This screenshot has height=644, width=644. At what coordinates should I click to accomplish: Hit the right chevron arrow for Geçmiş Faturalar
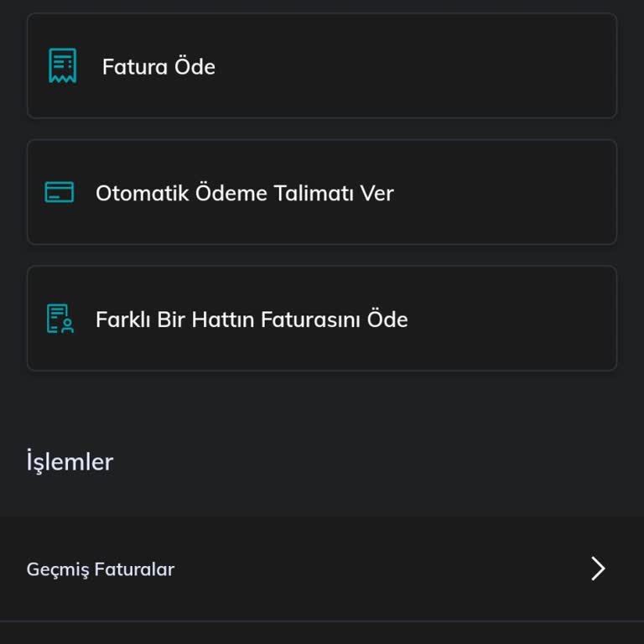597,569
